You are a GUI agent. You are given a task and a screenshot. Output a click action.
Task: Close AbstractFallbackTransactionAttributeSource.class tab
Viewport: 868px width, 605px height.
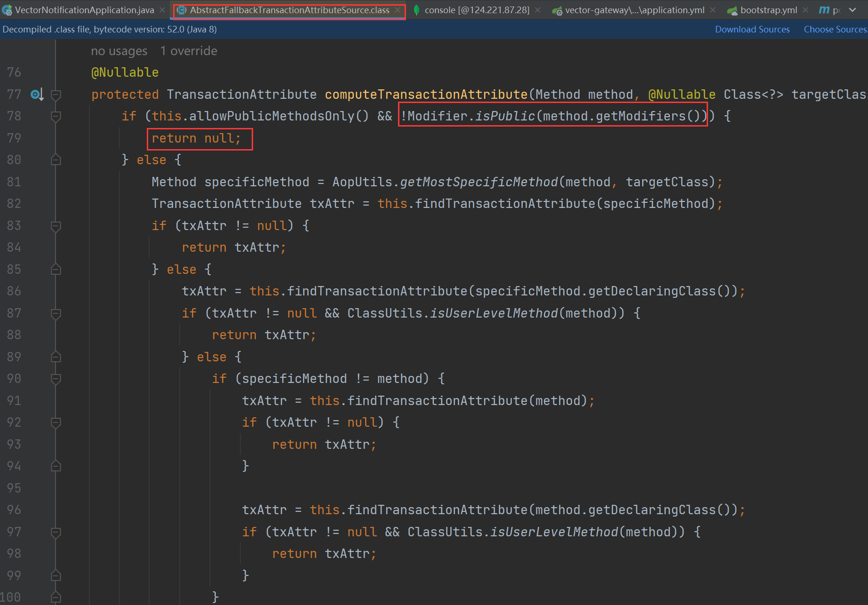click(398, 10)
